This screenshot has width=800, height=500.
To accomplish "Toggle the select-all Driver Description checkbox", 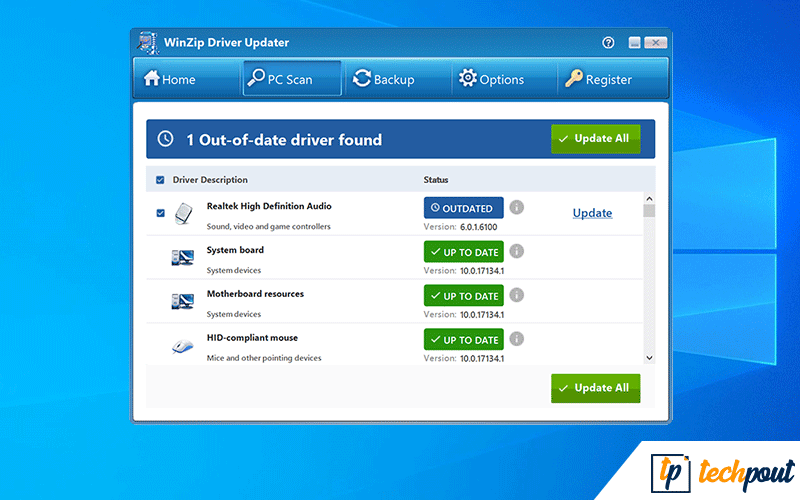I will click(160, 180).
